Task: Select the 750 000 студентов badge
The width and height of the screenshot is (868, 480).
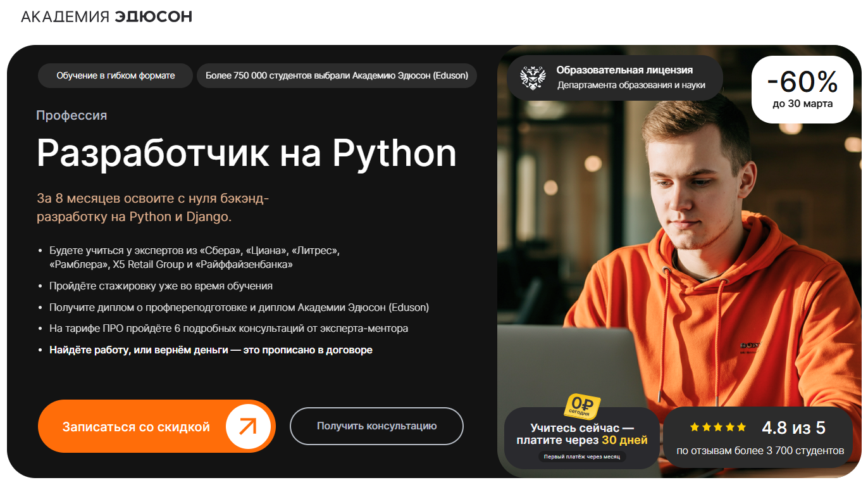Action: [337, 75]
